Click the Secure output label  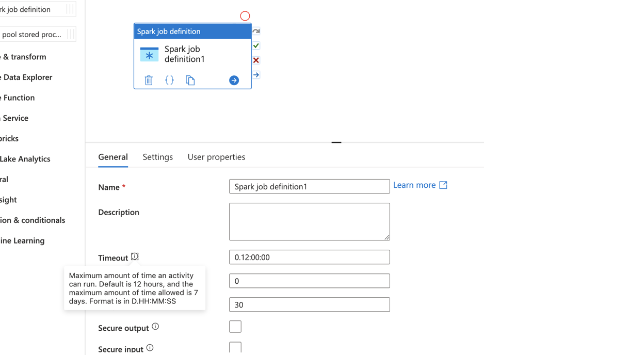point(123,328)
